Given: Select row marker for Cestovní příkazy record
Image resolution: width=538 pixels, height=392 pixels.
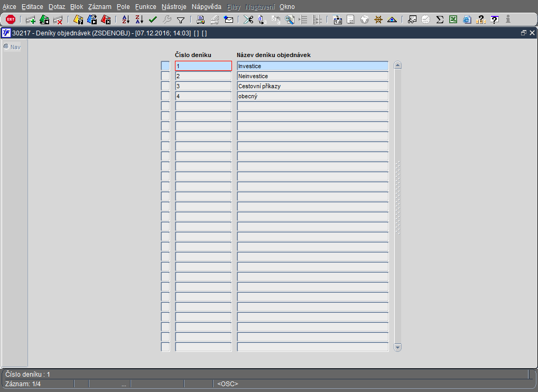Looking at the screenshot, I should [165, 86].
